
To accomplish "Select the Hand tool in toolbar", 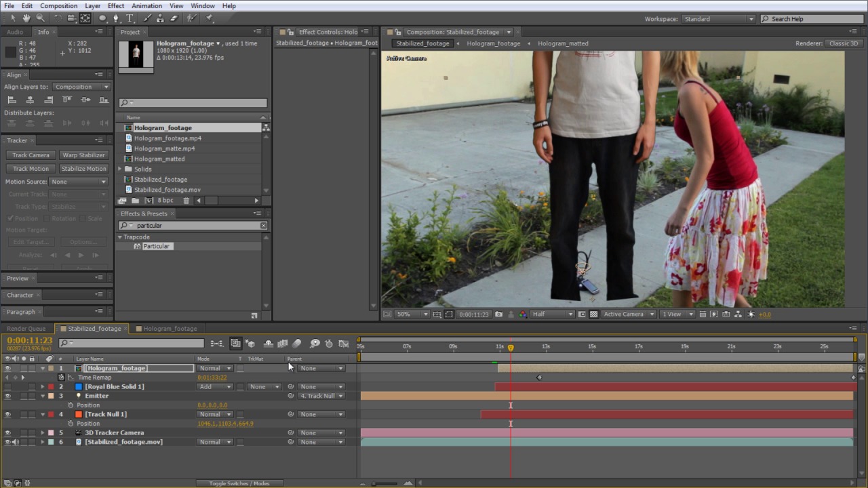I will (x=26, y=18).
